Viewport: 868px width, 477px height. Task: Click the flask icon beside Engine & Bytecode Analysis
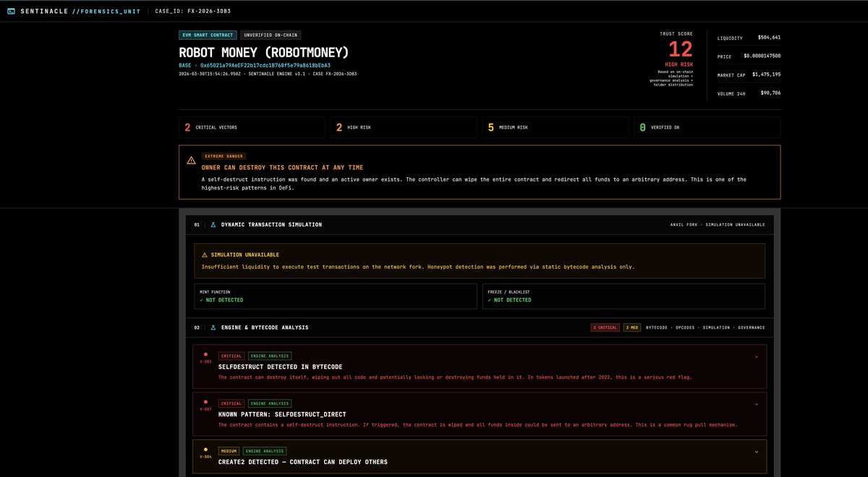click(x=213, y=327)
